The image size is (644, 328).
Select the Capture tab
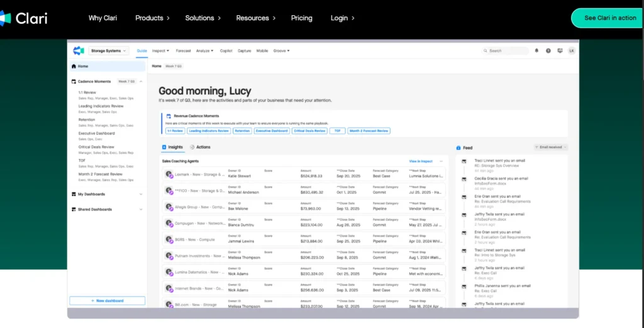click(244, 50)
